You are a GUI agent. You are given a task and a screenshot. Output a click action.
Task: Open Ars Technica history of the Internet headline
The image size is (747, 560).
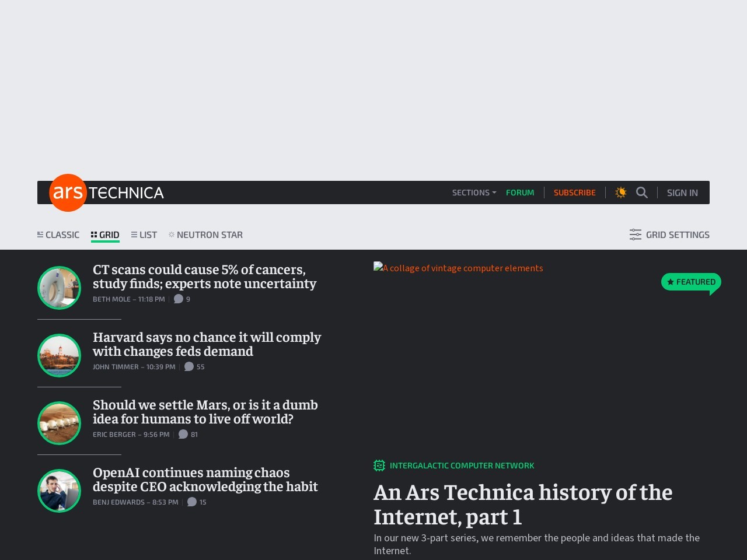coord(523,505)
